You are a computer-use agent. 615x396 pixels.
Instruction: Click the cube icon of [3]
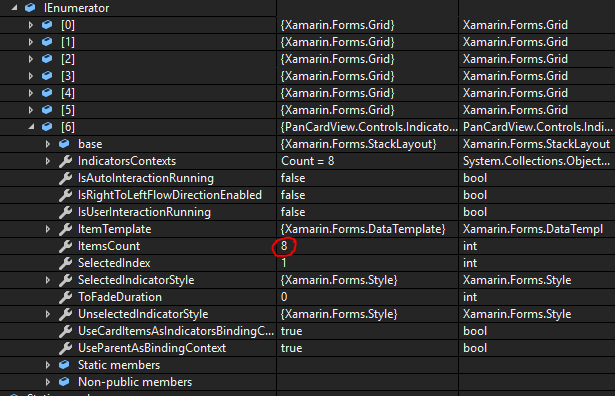pos(47,76)
